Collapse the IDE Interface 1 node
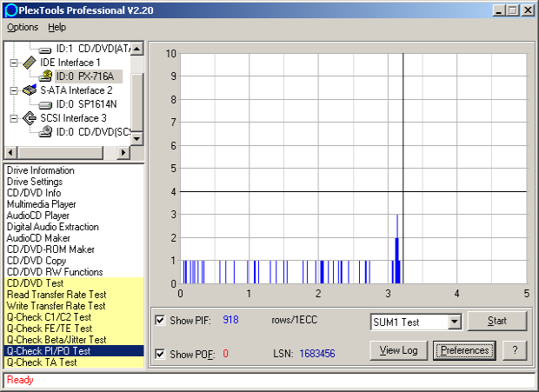Screen dimensions: 539x392 [14, 63]
